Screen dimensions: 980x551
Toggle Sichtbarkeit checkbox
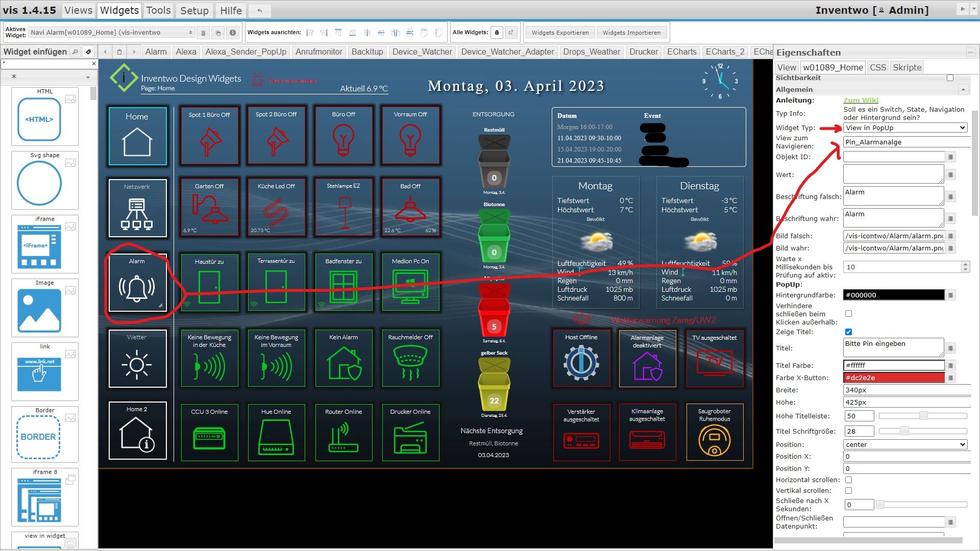[950, 78]
